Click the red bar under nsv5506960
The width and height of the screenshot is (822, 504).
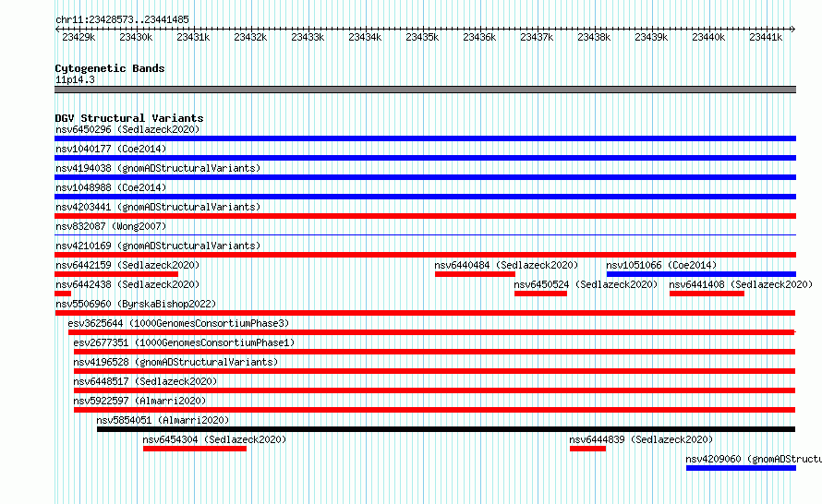click(425, 313)
